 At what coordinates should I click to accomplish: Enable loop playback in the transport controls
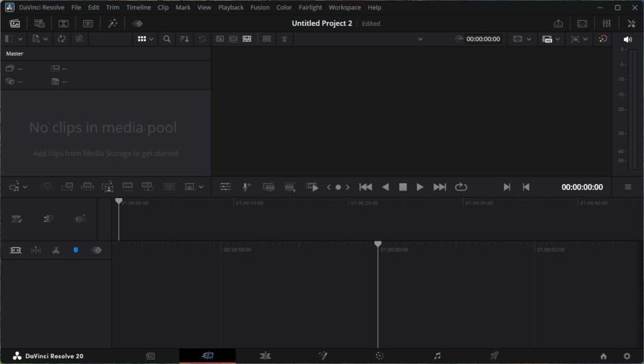click(461, 187)
